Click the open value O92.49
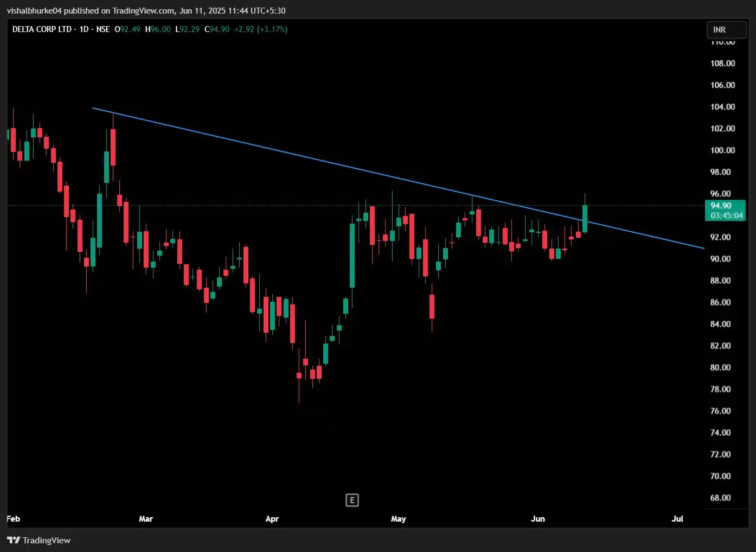Screen dimensions: 756x552 tap(127, 29)
